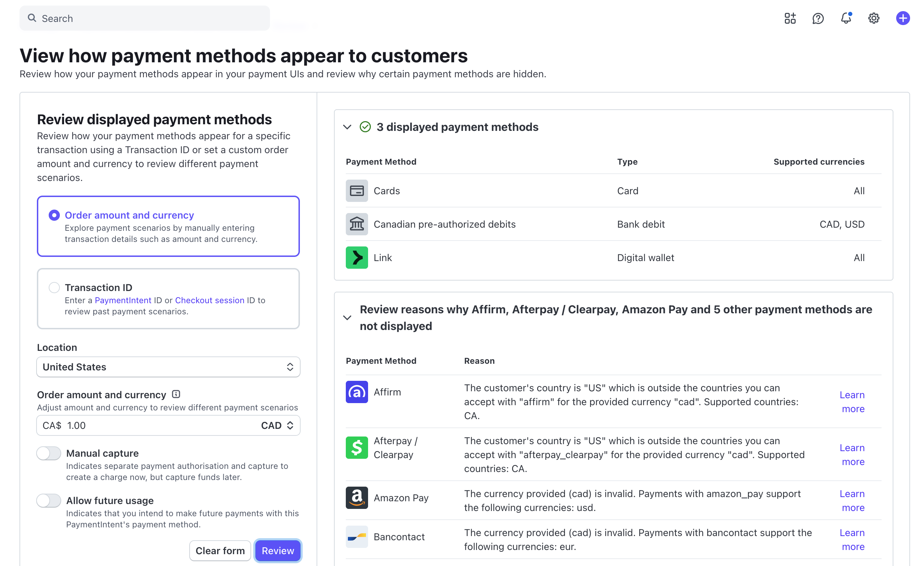
Task: Collapse the not displayed reasons section
Action: [347, 317]
